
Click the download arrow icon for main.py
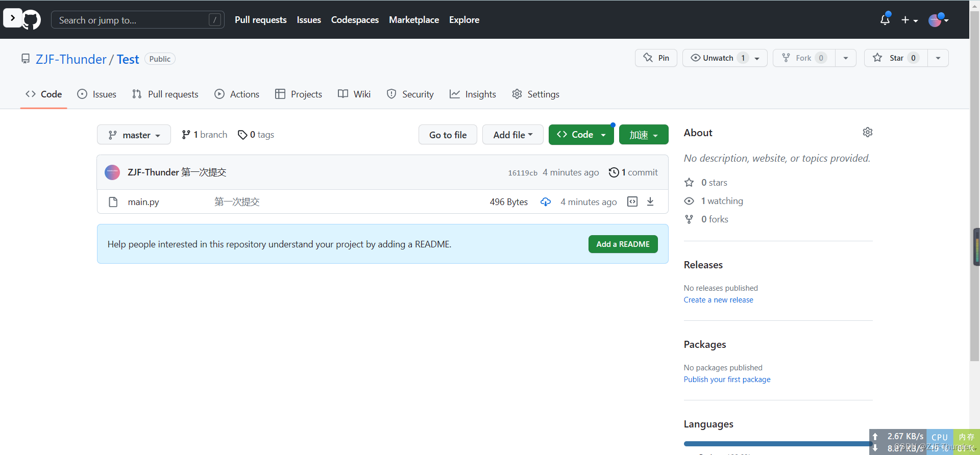click(x=650, y=201)
